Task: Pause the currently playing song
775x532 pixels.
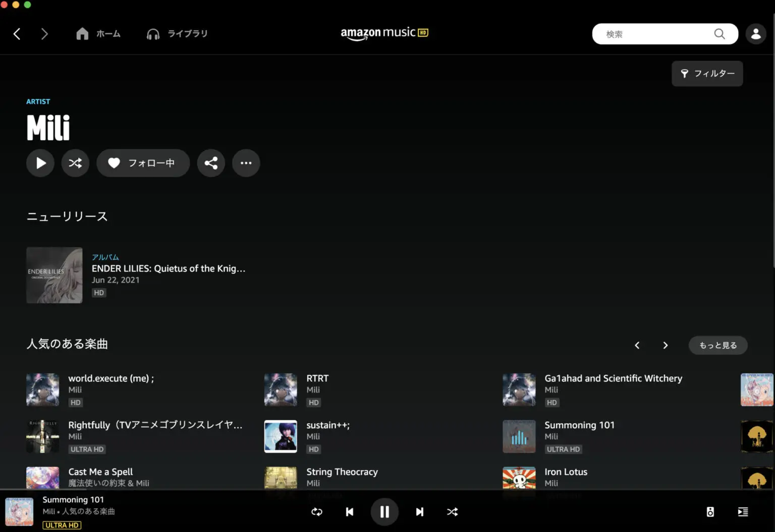Action: coord(384,512)
